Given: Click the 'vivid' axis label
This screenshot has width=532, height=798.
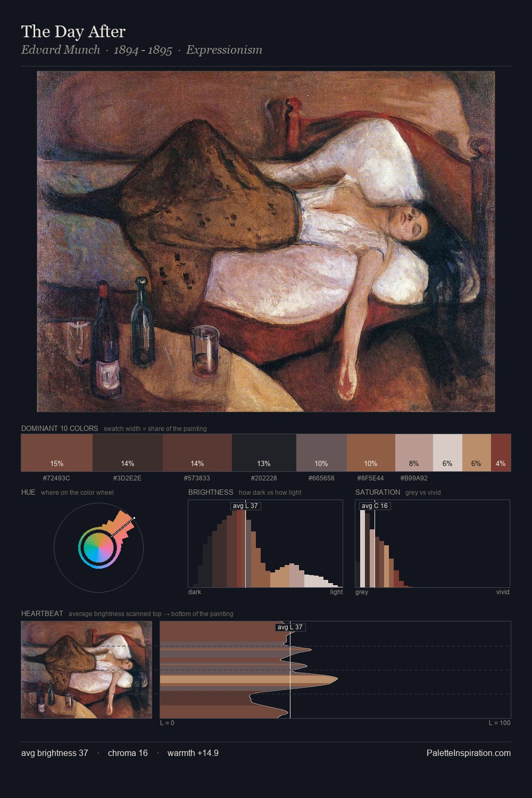Looking at the screenshot, I should [503, 592].
